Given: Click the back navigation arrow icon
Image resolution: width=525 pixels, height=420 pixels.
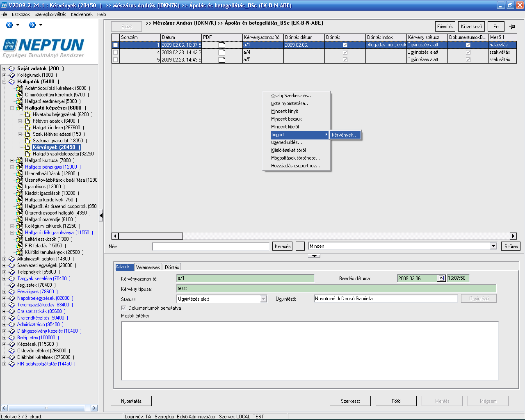Looking at the screenshot, I should tap(9, 25).
